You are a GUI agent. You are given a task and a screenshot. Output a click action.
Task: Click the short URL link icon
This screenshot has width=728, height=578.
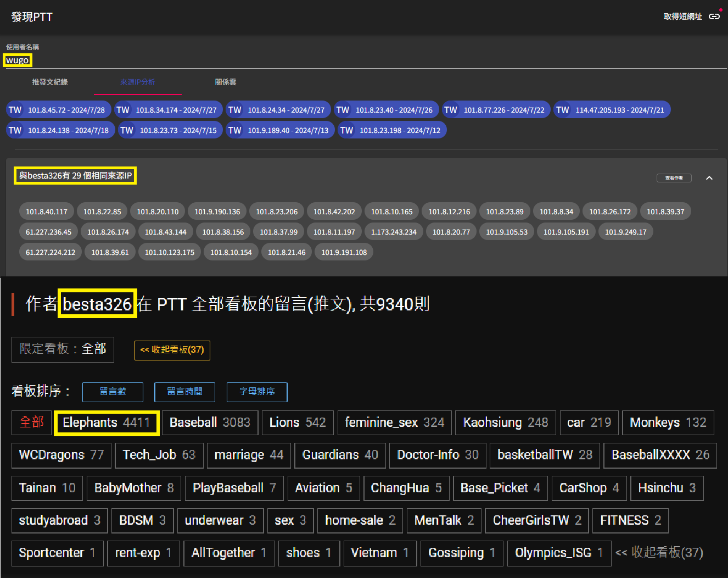tap(714, 16)
